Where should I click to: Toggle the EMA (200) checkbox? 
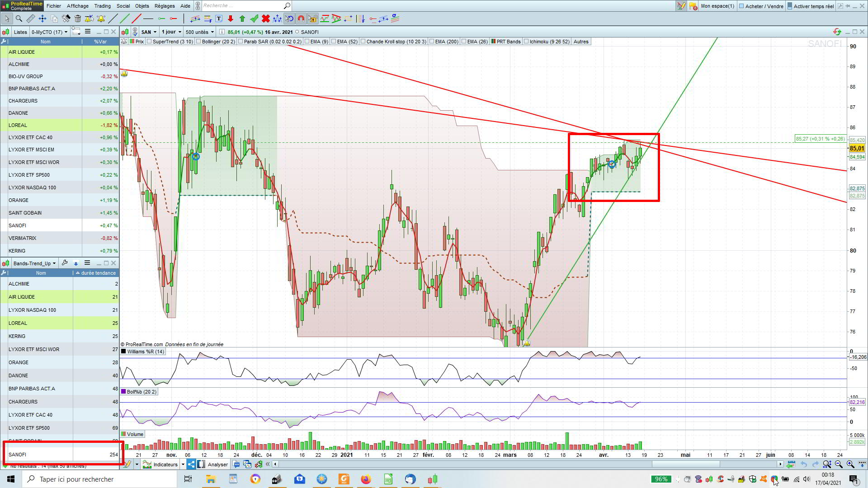click(x=432, y=42)
